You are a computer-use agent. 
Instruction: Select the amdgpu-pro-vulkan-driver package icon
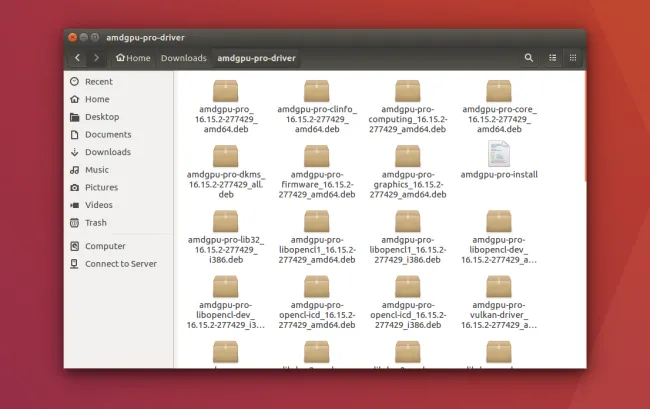tap(499, 287)
